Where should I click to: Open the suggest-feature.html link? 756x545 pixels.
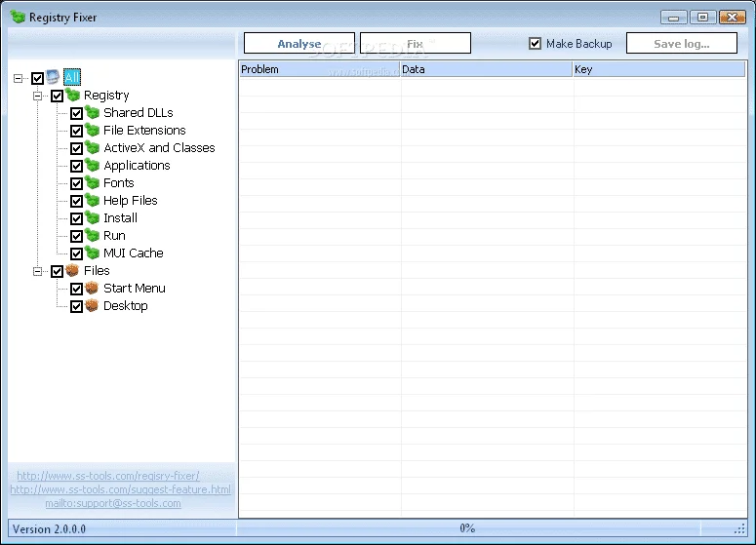tap(121, 489)
